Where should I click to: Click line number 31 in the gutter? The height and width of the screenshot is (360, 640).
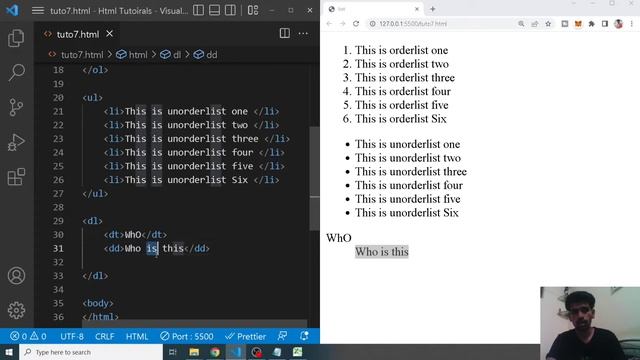point(58,248)
